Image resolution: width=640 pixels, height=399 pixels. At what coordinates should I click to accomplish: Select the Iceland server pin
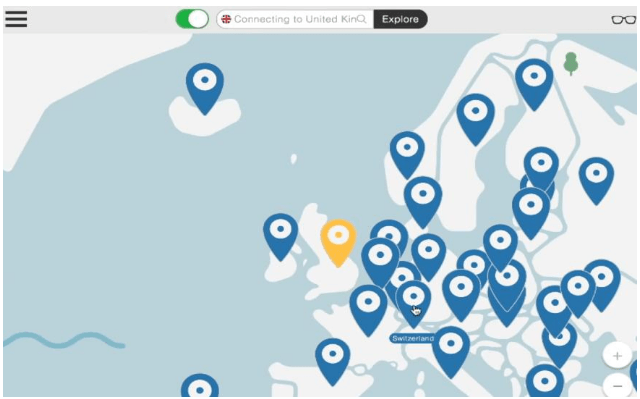tap(204, 88)
